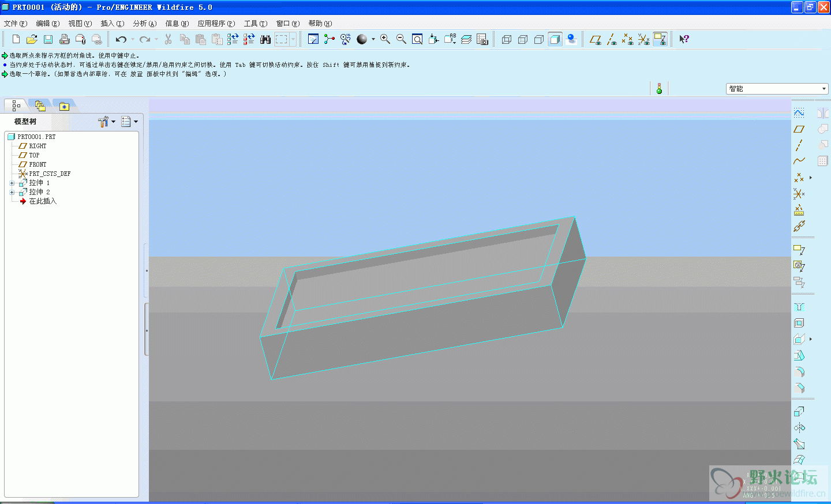Open the shaded sphere appearance dropdown arrow

373,39
